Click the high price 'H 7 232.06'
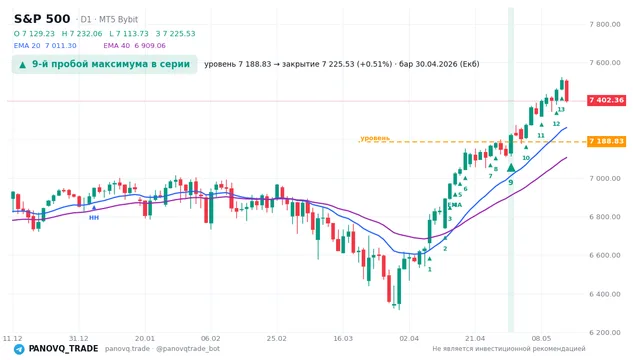Image resolution: width=640 pixels, height=360 pixels. (82, 33)
